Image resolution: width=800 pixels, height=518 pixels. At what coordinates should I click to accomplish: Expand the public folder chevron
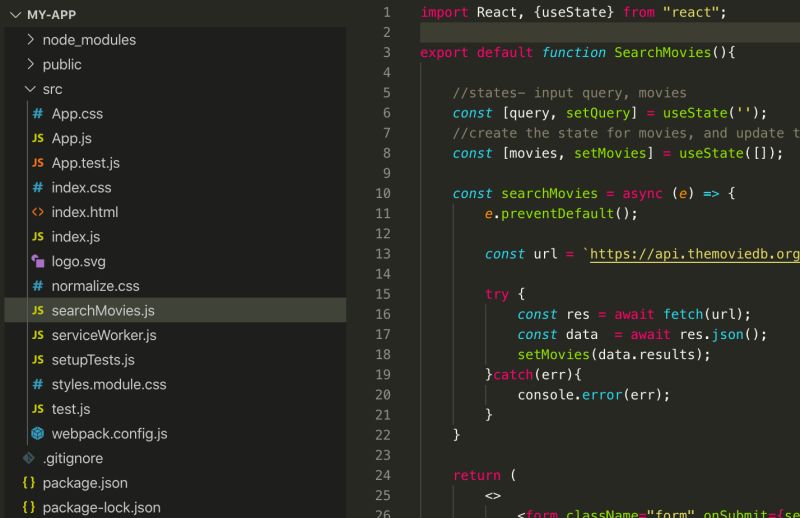pos(31,64)
